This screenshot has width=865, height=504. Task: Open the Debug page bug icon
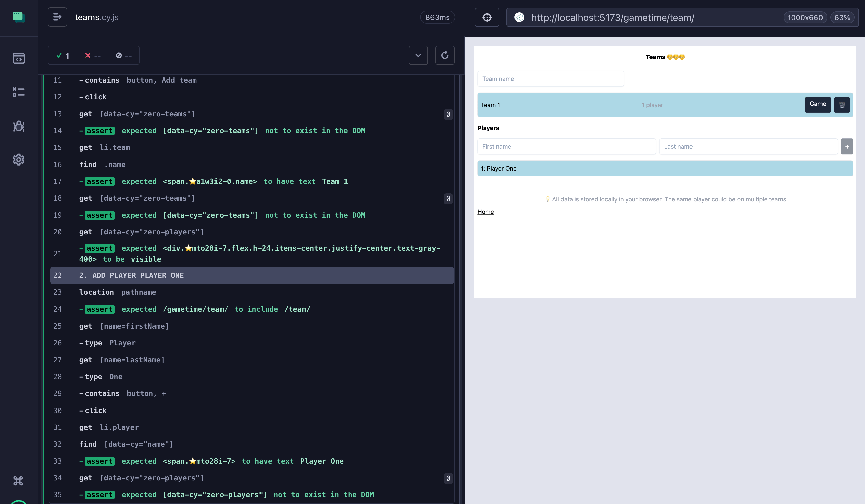coord(19,126)
